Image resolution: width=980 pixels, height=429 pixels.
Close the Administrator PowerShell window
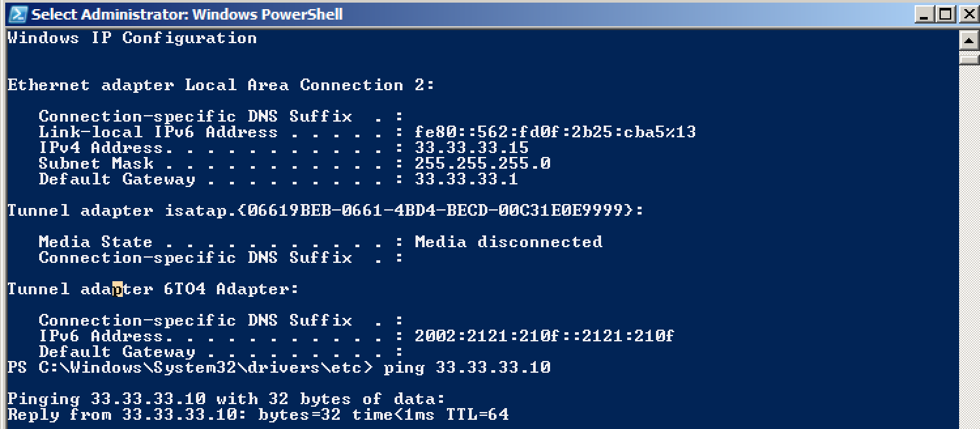point(966,14)
